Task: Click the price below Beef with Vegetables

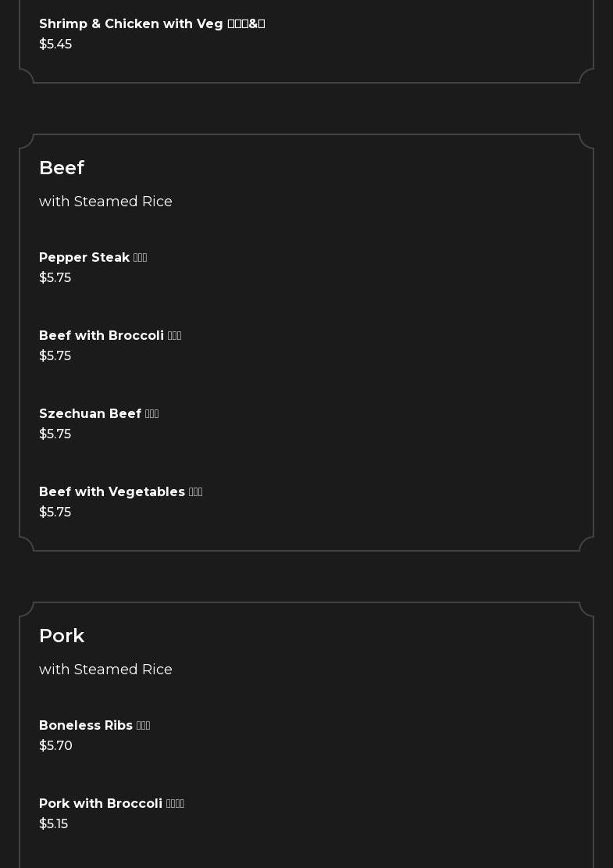Action: (x=55, y=513)
